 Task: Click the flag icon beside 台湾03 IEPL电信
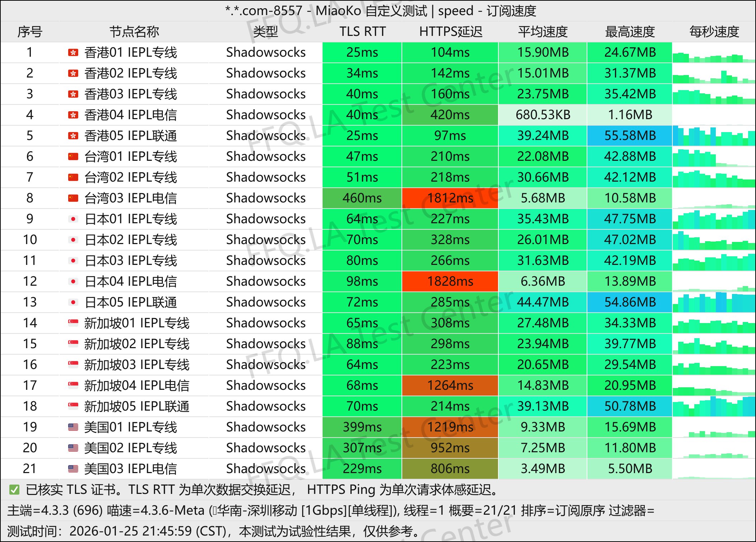click(73, 198)
